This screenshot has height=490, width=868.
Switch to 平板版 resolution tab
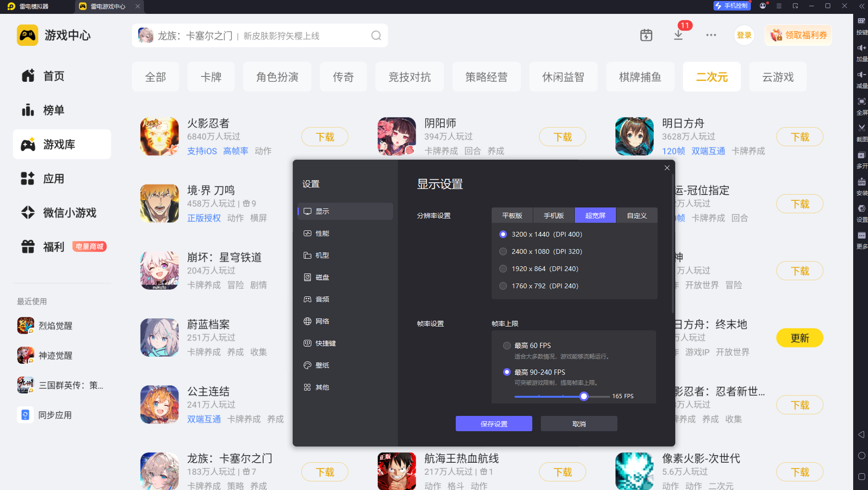click(512, 216)
